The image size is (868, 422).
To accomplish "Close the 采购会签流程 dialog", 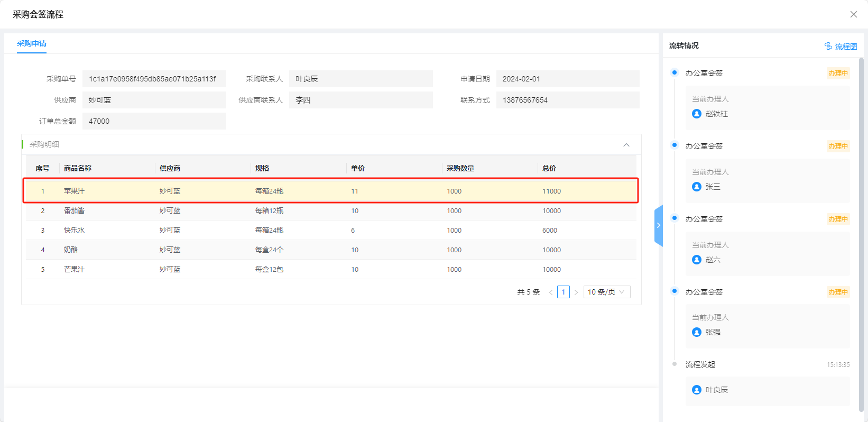I will tap(853, 14).
